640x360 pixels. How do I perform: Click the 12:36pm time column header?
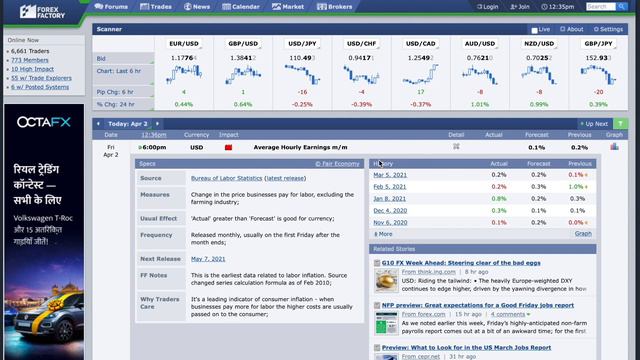154,135
